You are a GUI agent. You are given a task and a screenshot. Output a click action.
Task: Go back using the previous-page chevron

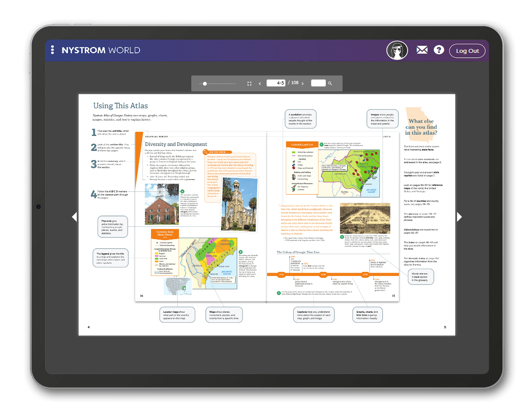pyautogui.click(x=259, y=83)
